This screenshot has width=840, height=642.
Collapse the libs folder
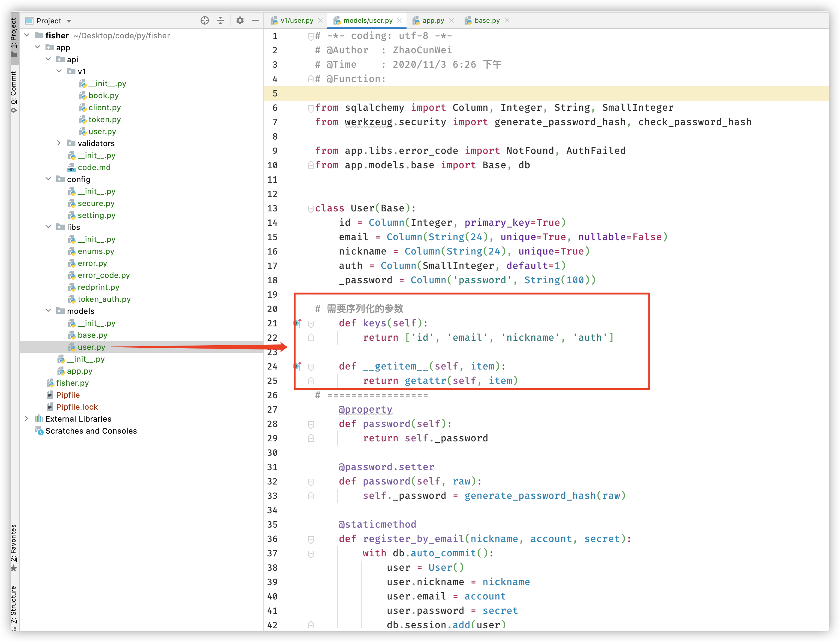48,227
